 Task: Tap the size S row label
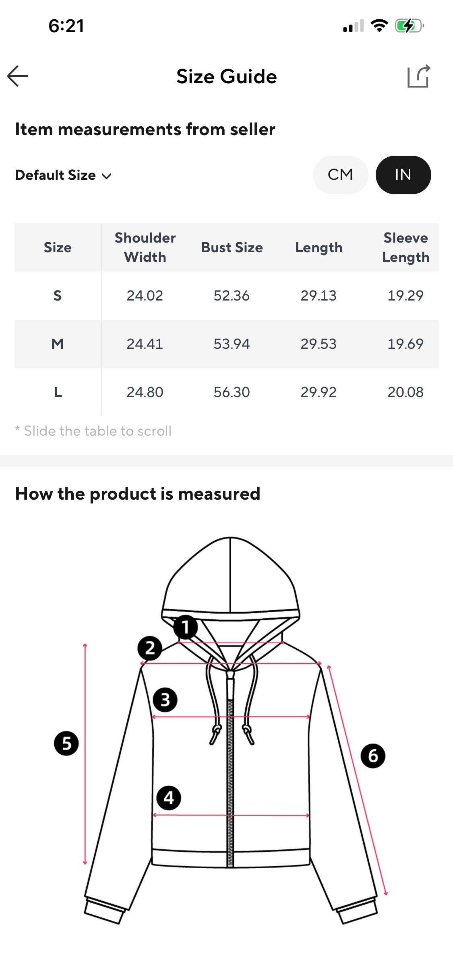pyautogui.click(x=58, y=296)
